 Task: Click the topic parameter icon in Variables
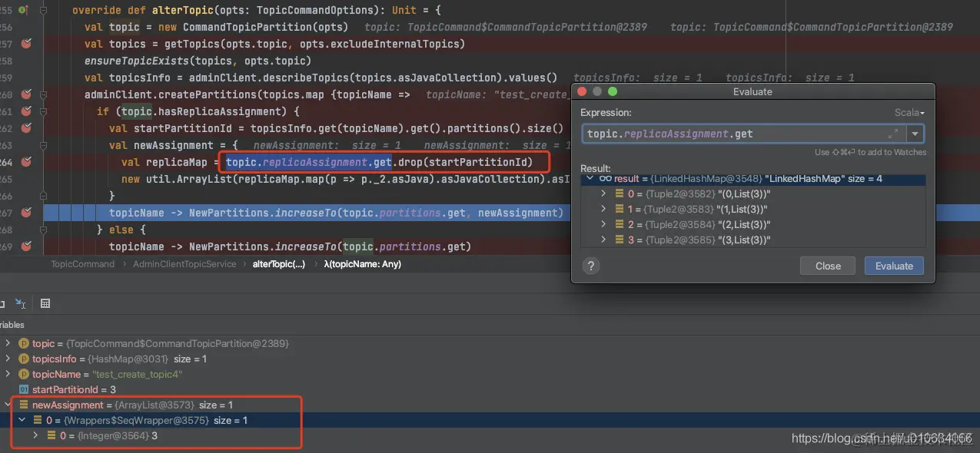[x=23, y=343]
